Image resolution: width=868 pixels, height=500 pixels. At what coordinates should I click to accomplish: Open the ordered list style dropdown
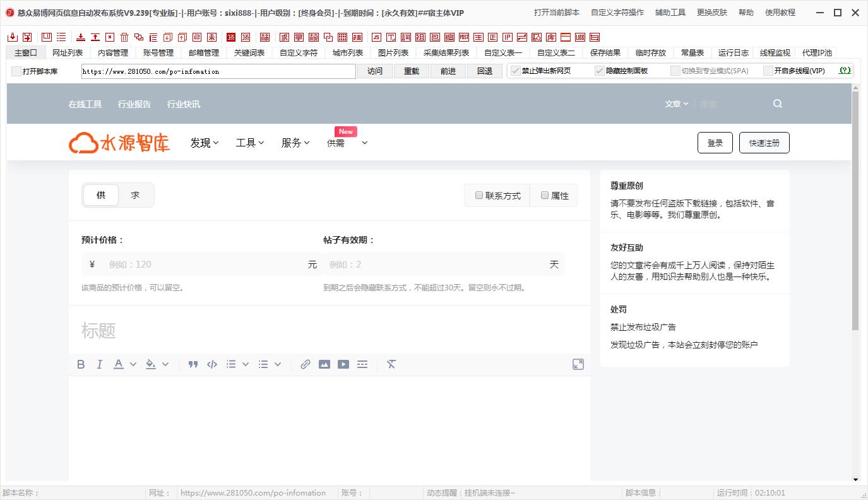click(246, 364)
